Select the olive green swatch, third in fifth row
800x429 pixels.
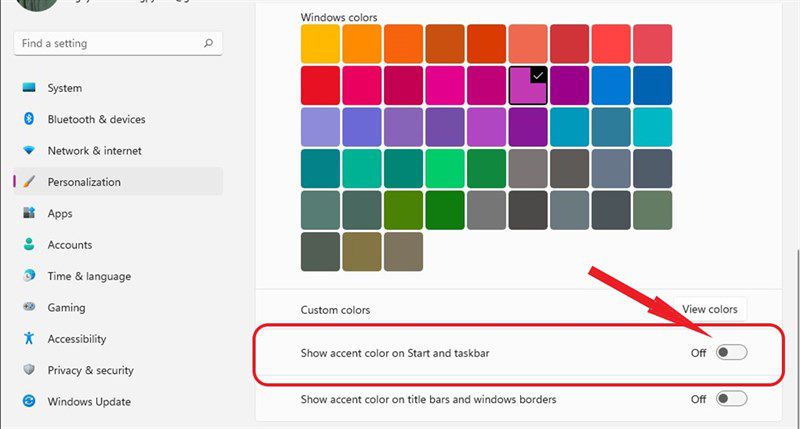tap(403, 210)
